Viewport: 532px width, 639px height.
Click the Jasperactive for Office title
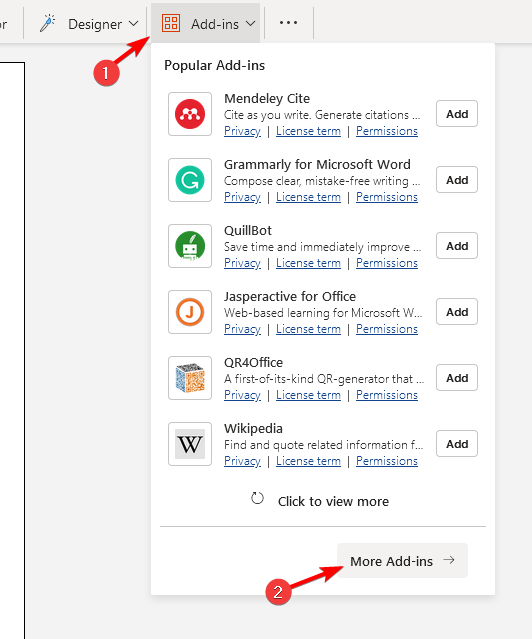point(290,297)
